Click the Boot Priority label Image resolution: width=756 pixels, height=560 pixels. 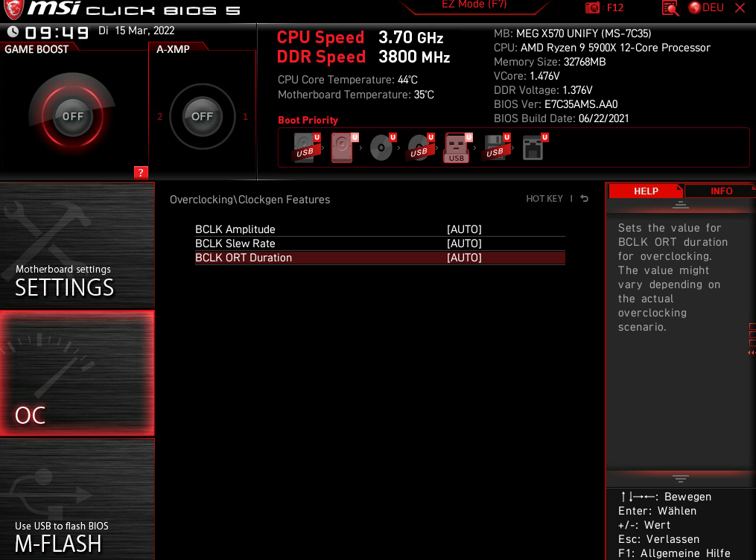pos(308,120)
